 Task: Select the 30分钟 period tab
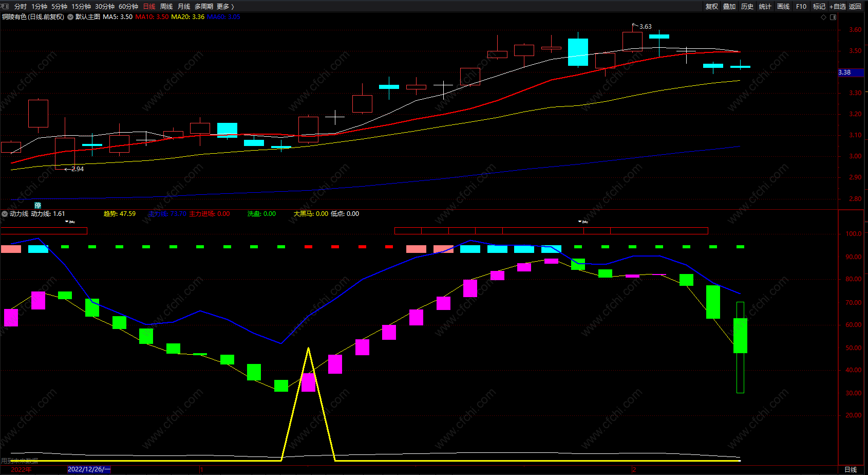tap(105, 7)
